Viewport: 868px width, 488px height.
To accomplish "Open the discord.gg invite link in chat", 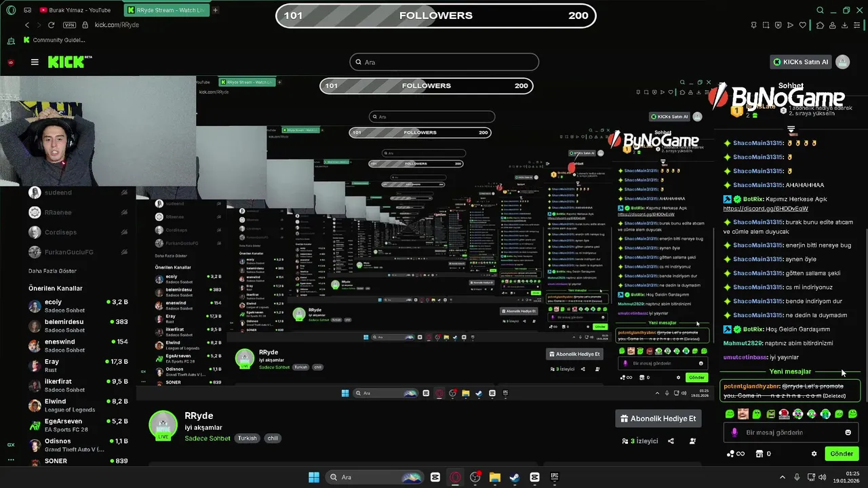I will click(x=766, y=209).
